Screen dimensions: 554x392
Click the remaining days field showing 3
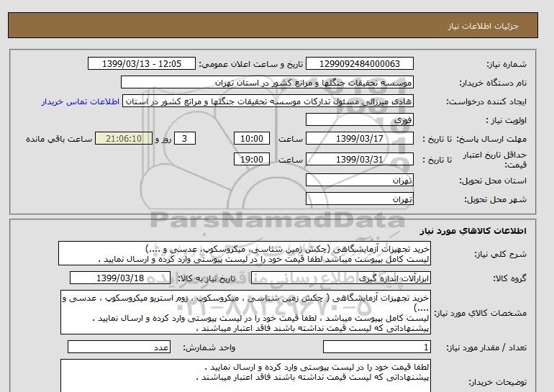(185, 139)
